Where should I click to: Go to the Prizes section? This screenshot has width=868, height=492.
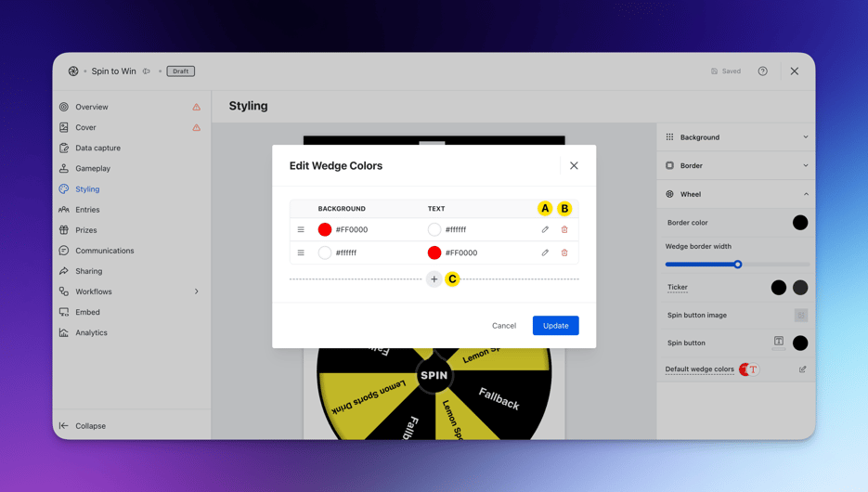coord(86,230)
